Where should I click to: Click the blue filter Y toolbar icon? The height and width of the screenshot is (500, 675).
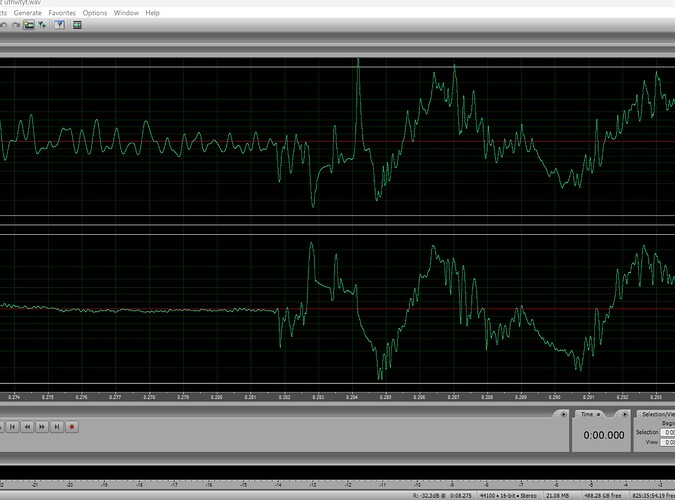tap(59, 25)
